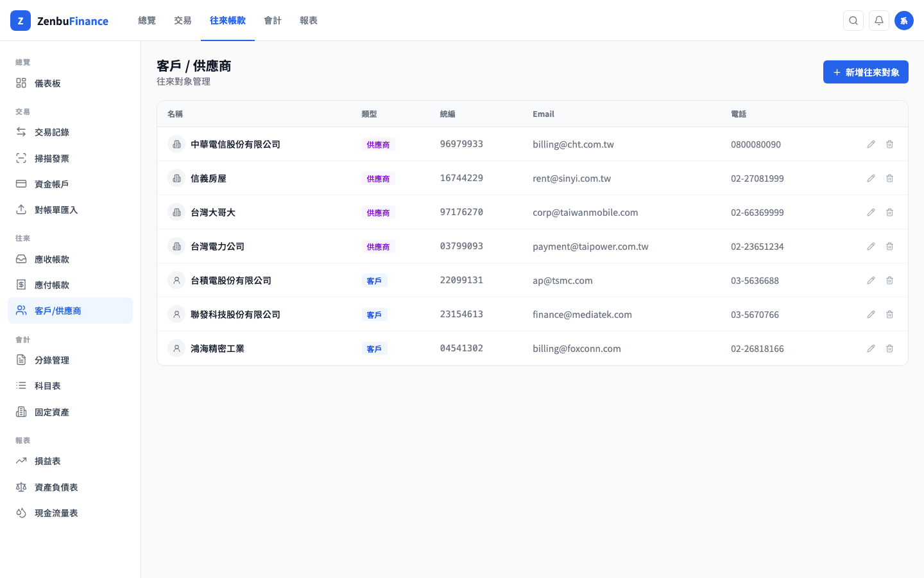
Task: Click email rent@sinyi.com.tw
Action: coord(572,179)
